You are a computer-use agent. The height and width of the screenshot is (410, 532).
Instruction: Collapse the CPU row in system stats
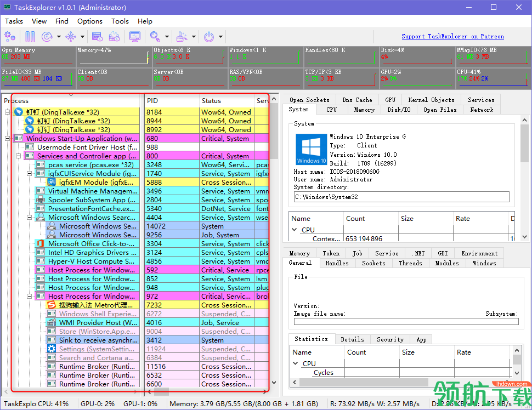point(295,230)
